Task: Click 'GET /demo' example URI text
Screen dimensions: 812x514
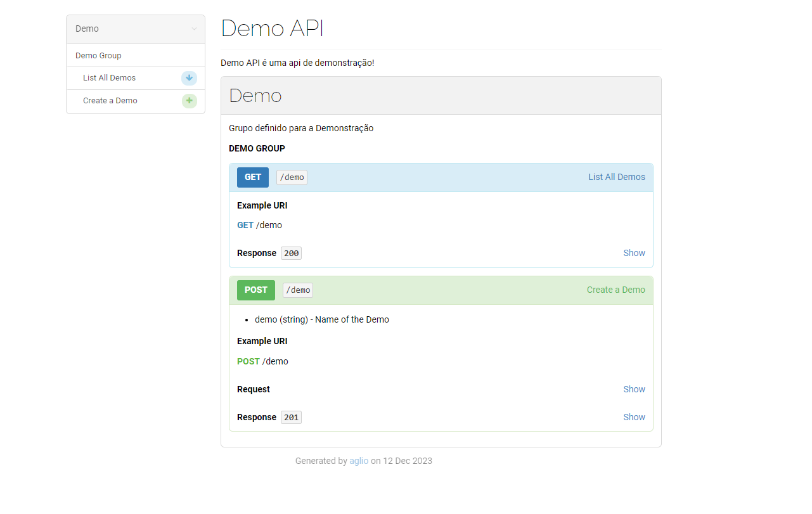Action: pyautogui.click(x=259, y=225)
